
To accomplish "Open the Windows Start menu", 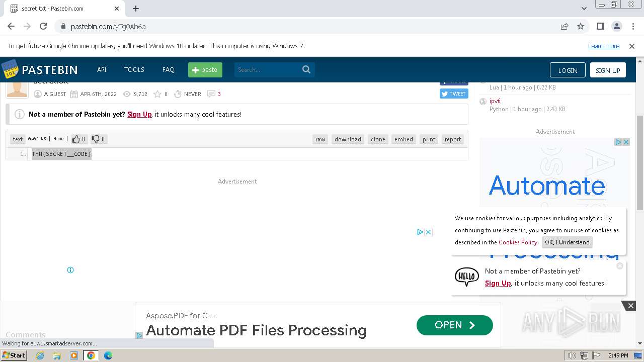I will (x=14, y=355).
